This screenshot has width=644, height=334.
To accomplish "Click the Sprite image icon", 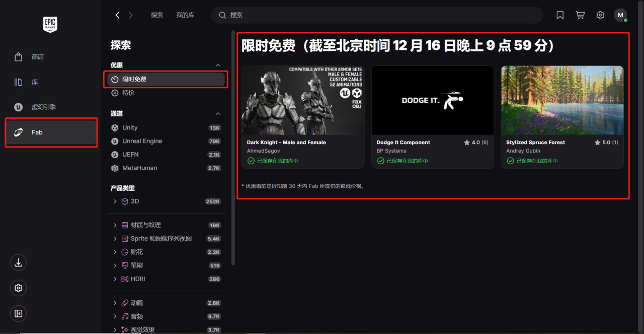I will [x=125, y=239].
